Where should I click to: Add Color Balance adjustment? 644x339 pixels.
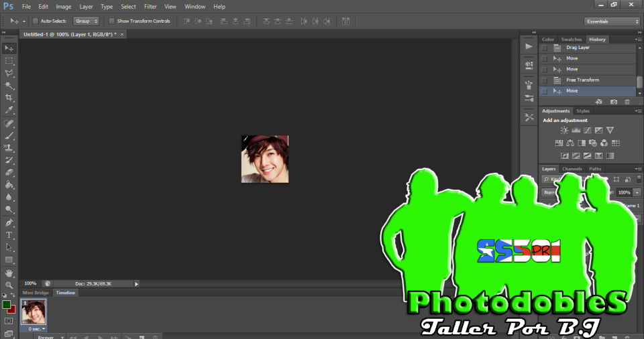coord(570,143)
